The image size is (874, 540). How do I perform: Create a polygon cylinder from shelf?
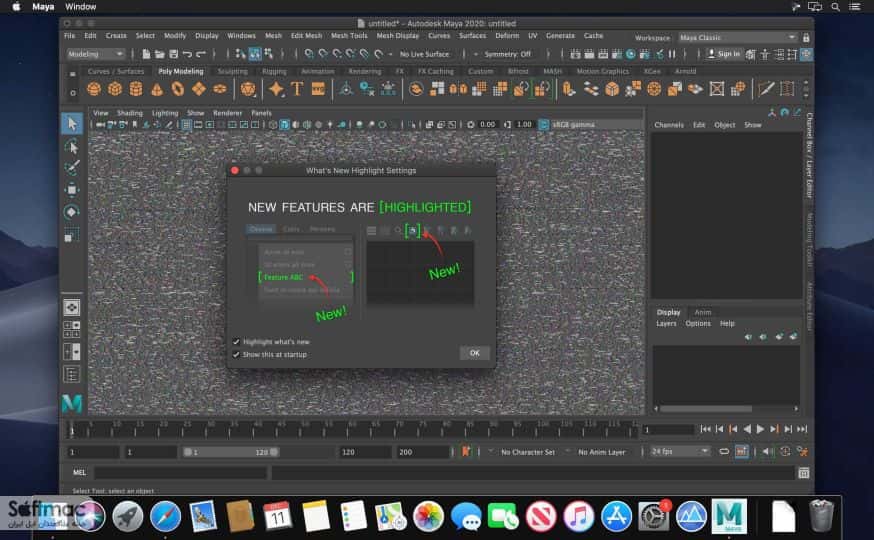[x=136, y=89]
